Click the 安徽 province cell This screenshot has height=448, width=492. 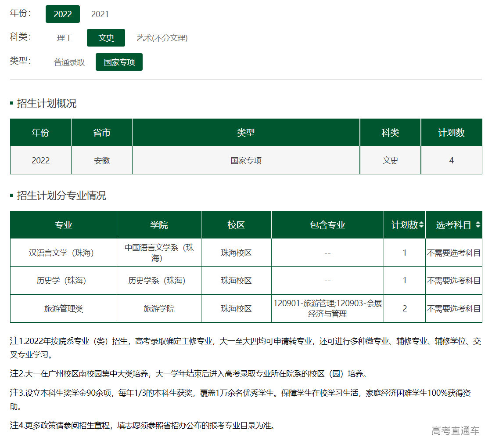101,160
